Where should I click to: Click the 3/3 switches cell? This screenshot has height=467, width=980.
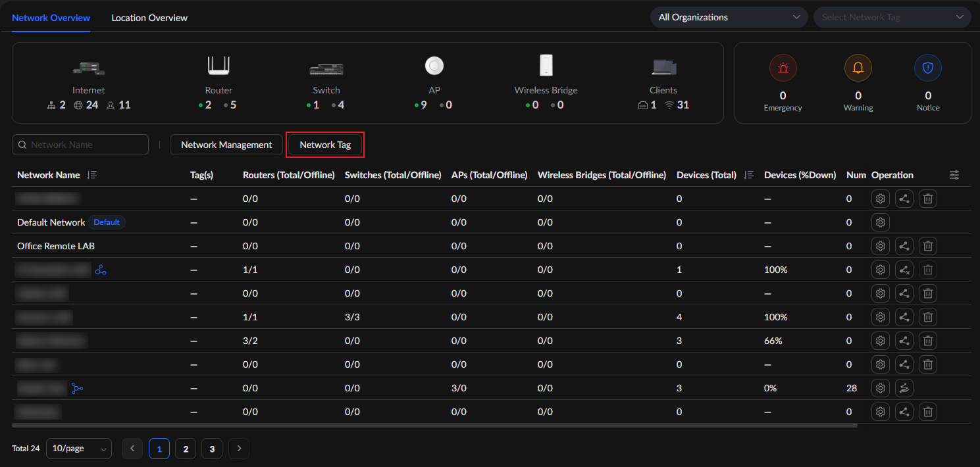tap(352, 317)
